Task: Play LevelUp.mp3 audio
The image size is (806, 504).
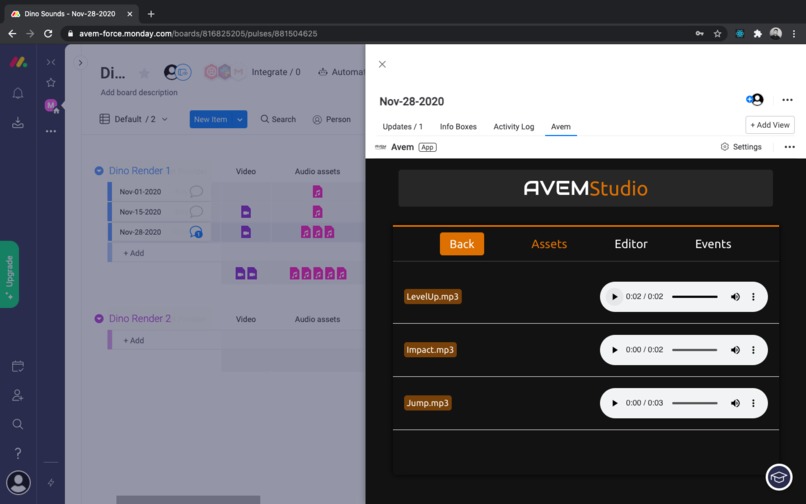Action: click(614, 297)
